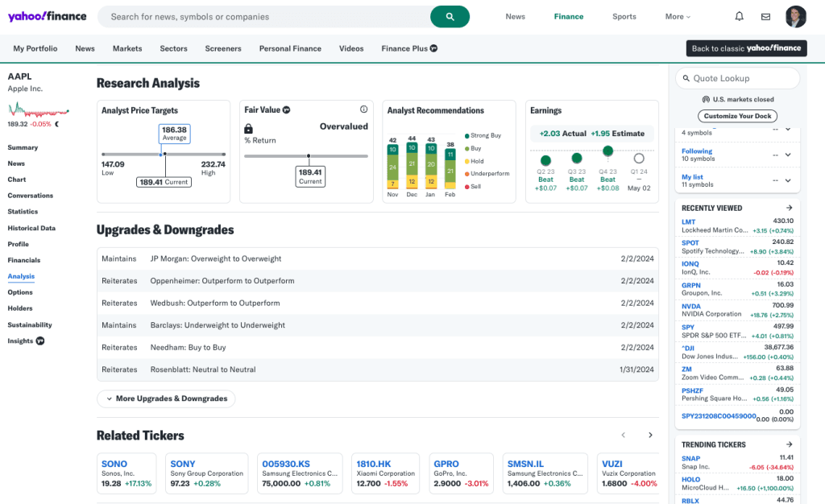825x504 pixels.
Task: Open the Screeners tab
Action: [223, 48]
